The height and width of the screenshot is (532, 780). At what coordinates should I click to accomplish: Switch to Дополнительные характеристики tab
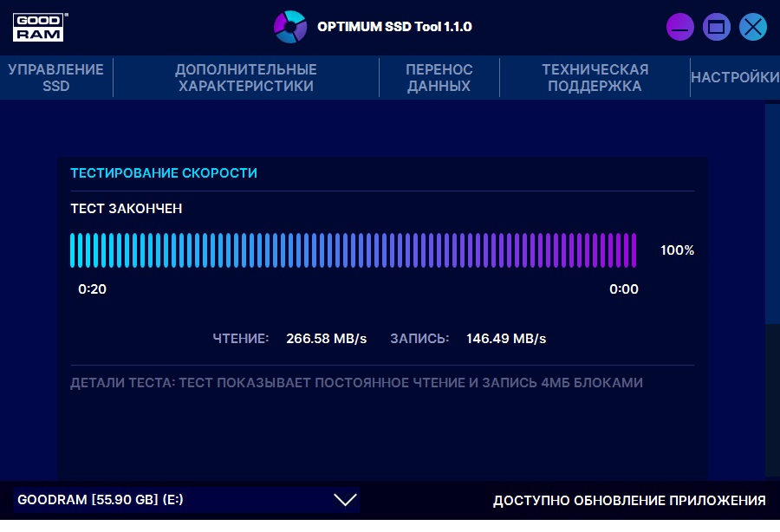[x=246, y=78]
